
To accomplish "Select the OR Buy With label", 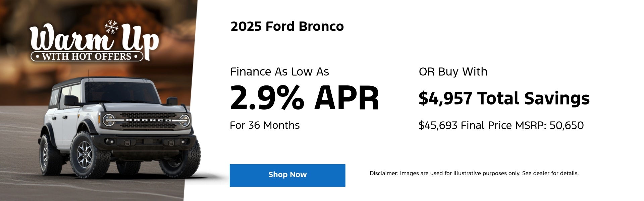I will (x=453, y=72).
